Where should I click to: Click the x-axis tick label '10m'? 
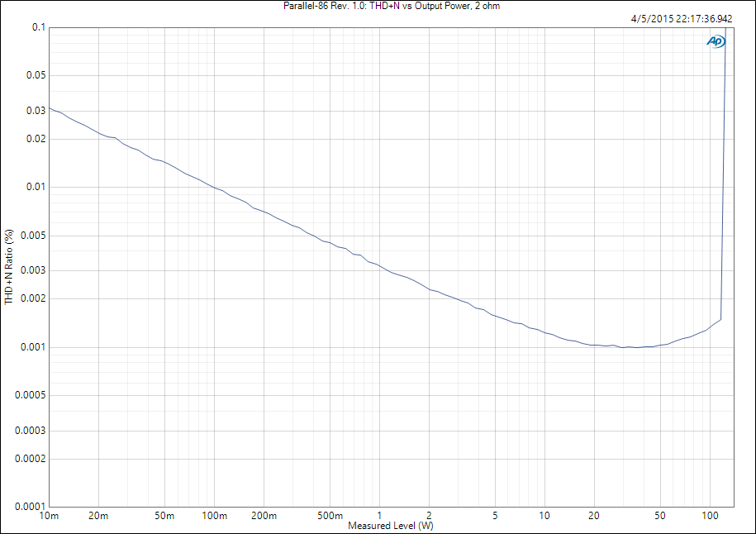tap(49, 516)
